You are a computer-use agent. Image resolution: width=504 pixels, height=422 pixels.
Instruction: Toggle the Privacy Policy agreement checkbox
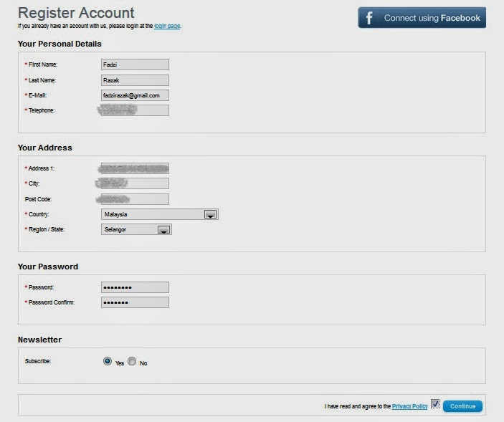[x=435, y=404]
